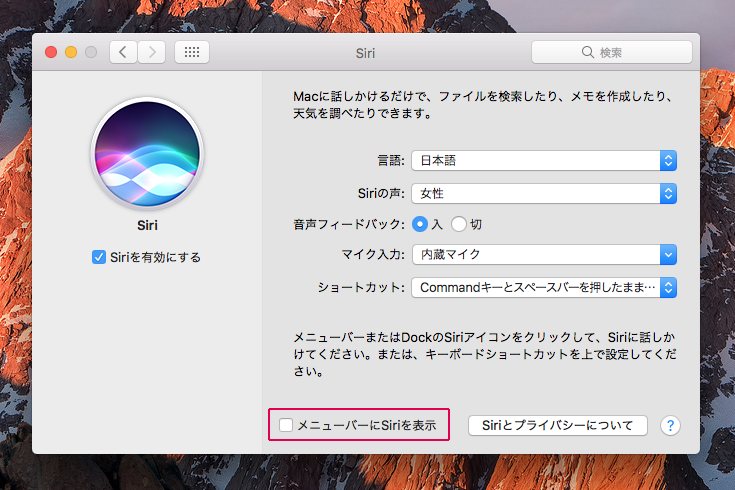Select 切 radio for voice feedback

click(x=458, y=224)
